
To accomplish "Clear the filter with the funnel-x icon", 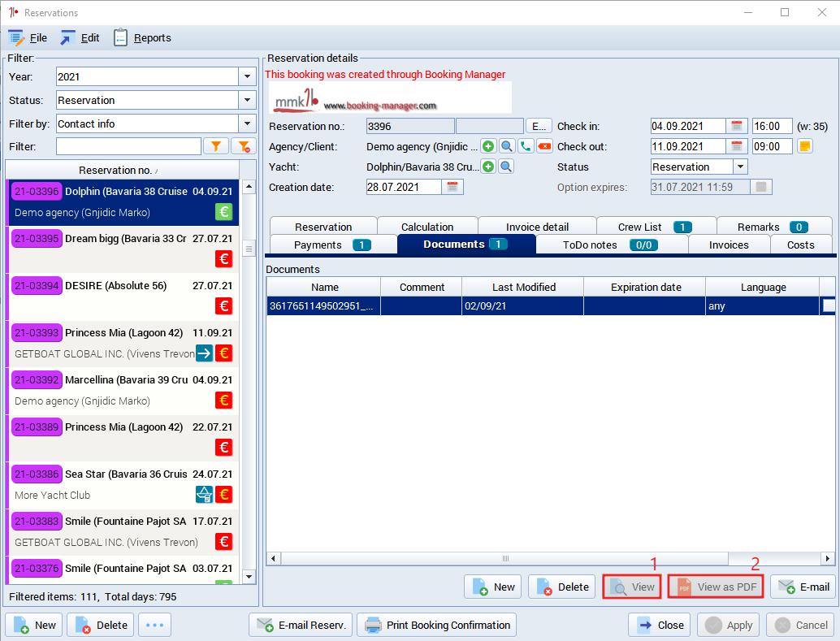I will tap(245, 146).
